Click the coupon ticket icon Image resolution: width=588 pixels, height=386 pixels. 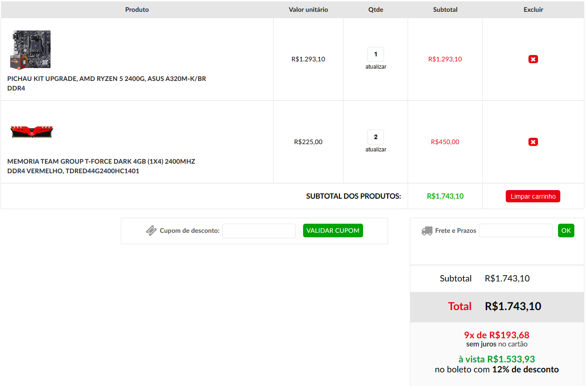tap(151, 231)
